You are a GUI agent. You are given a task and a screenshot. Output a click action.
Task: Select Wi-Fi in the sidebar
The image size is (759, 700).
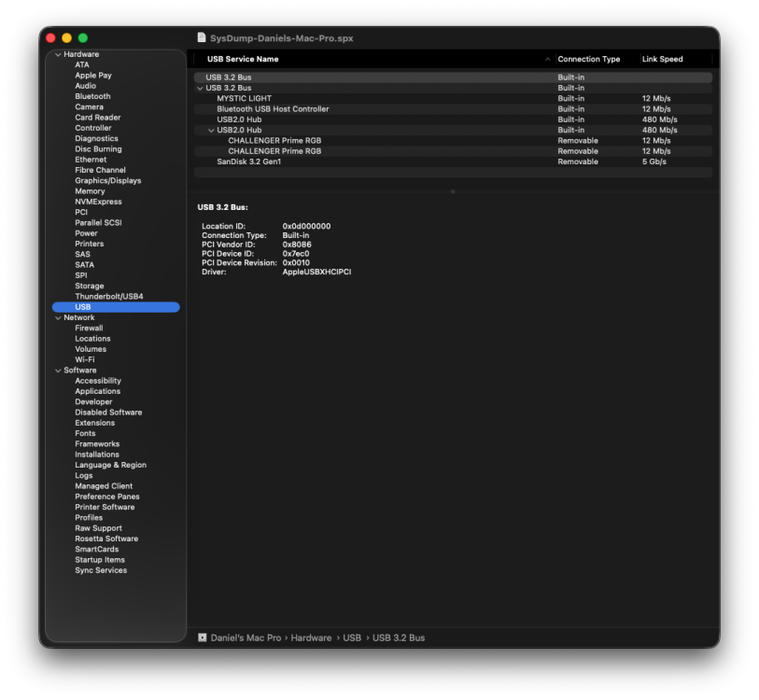85,359
